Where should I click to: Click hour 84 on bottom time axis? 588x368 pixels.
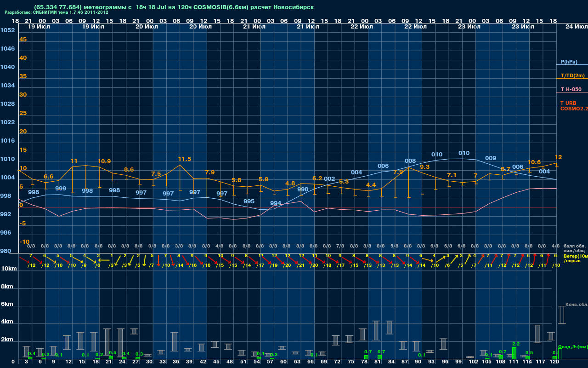390,362
